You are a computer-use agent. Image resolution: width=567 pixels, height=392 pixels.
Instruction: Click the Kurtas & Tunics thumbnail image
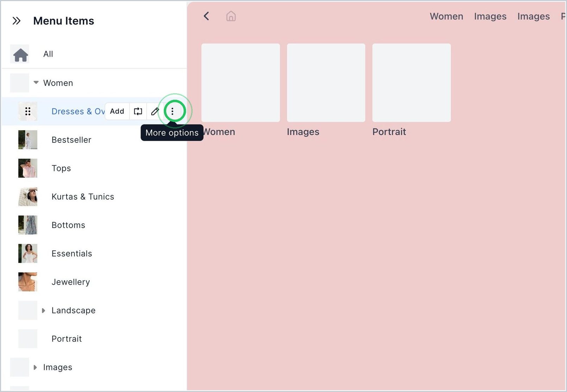click(28, 197)
